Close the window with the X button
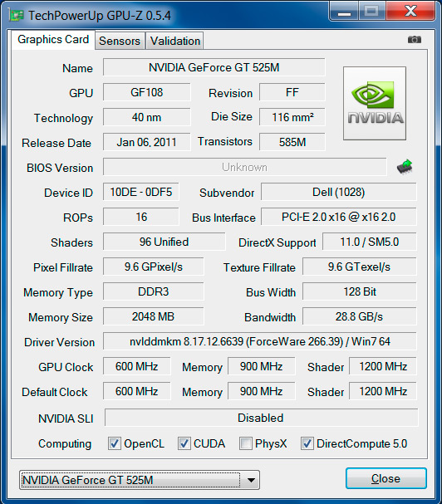Viewport: 442px width, 504px height. coord(410,12)
